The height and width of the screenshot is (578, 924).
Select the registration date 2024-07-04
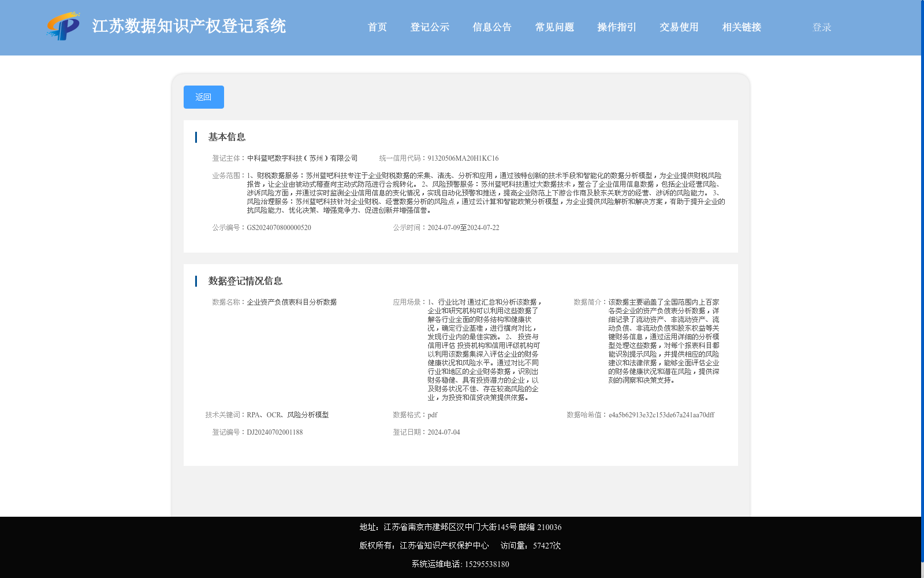[x=444, y=432]
